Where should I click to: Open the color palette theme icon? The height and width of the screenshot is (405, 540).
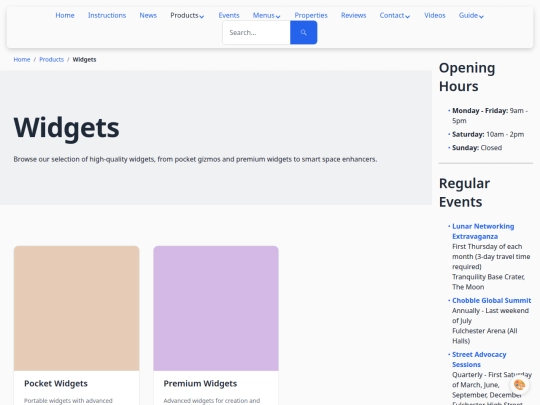point(519,384)
